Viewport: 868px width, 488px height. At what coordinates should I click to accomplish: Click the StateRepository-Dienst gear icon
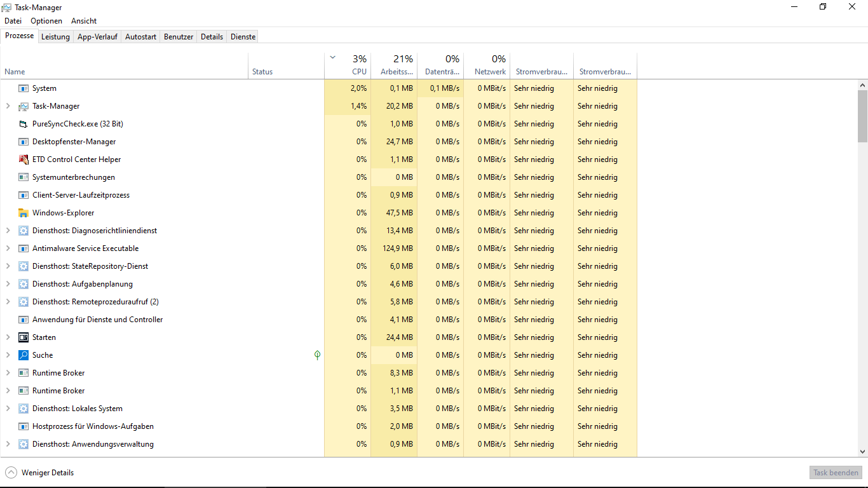(x=24, y=266)
